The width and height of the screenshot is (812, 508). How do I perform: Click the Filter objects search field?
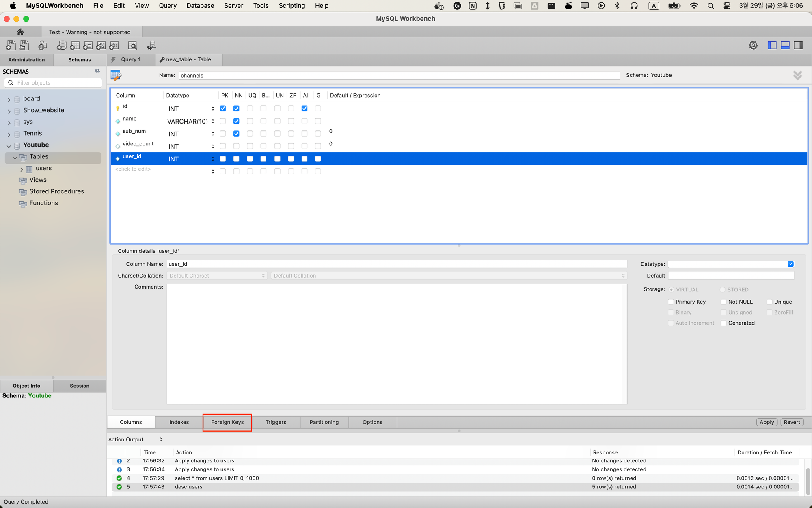(x=57, y=83)
